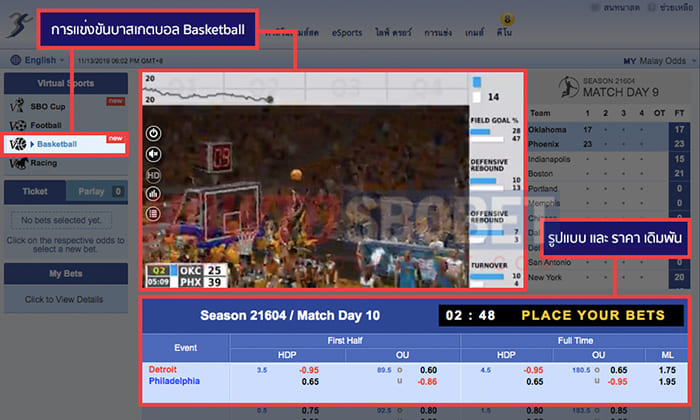This screenshot has height=420, width=700.
Task: Click the Parlay count badge showing 0
Action: (118, 191)
